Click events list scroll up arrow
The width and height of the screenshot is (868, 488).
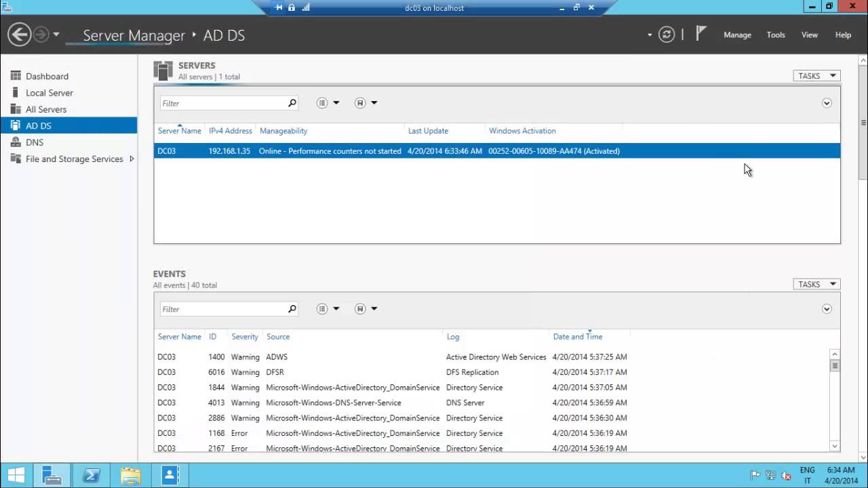[x=835, y=354]
